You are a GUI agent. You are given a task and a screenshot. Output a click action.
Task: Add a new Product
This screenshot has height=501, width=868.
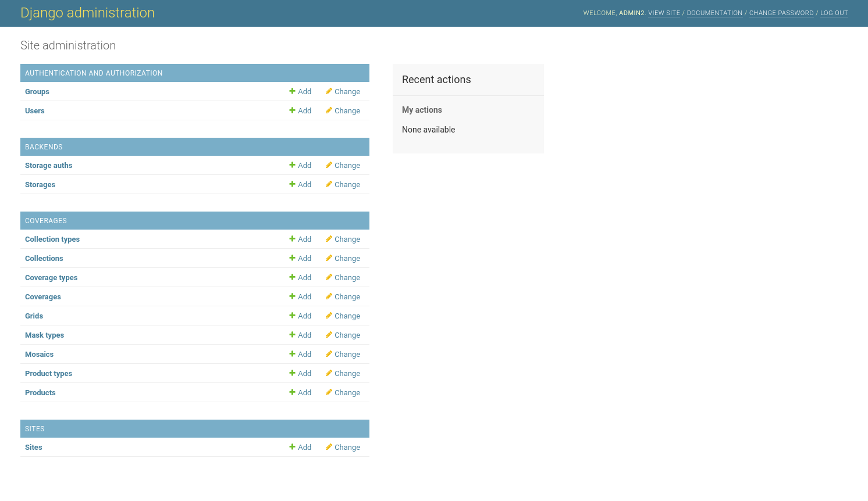[300, 393]
